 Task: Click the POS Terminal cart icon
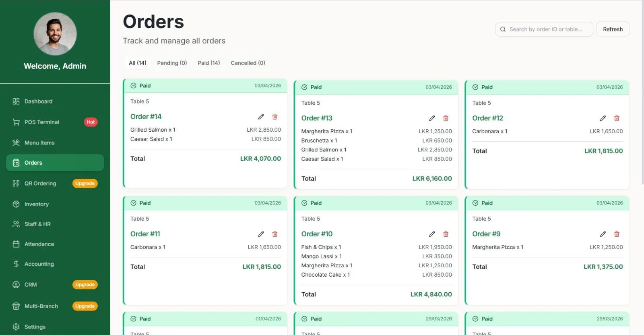tap(16, 122)
